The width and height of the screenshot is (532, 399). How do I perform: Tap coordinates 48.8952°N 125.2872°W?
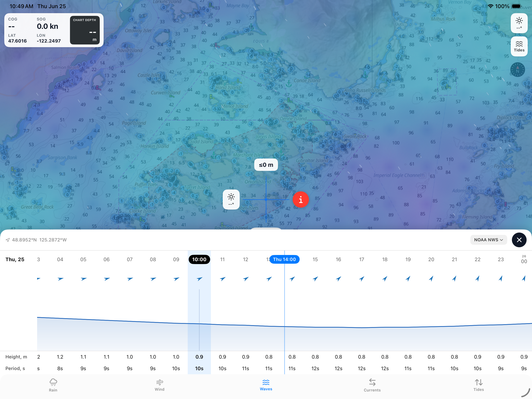click(x=39, y=240)
